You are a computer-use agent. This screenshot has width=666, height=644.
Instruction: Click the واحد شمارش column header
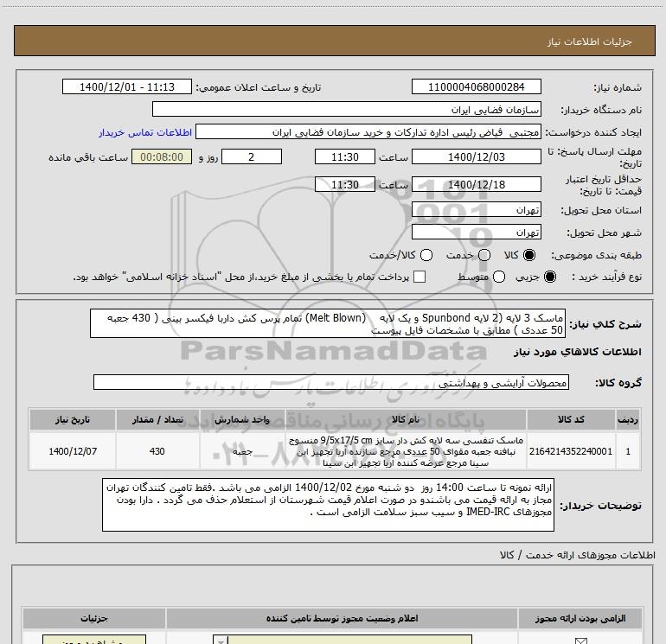[242, 419]
